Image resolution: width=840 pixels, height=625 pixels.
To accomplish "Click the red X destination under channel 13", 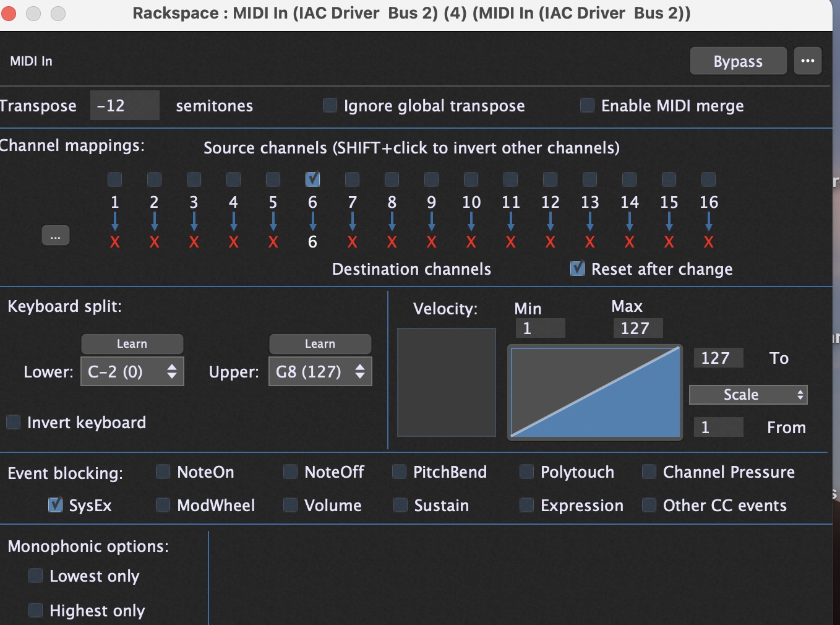I will tap(590, 242).
